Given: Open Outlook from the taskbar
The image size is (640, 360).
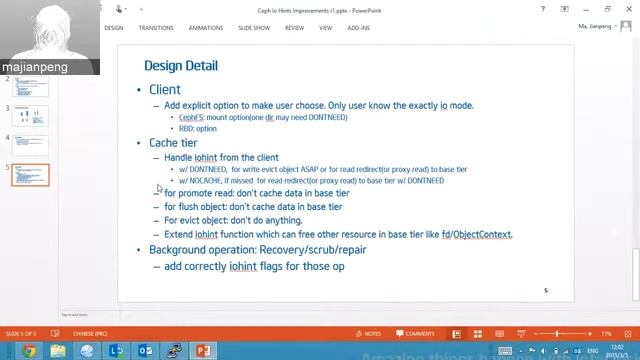Looking at the screenshot, I should point(145,351).
